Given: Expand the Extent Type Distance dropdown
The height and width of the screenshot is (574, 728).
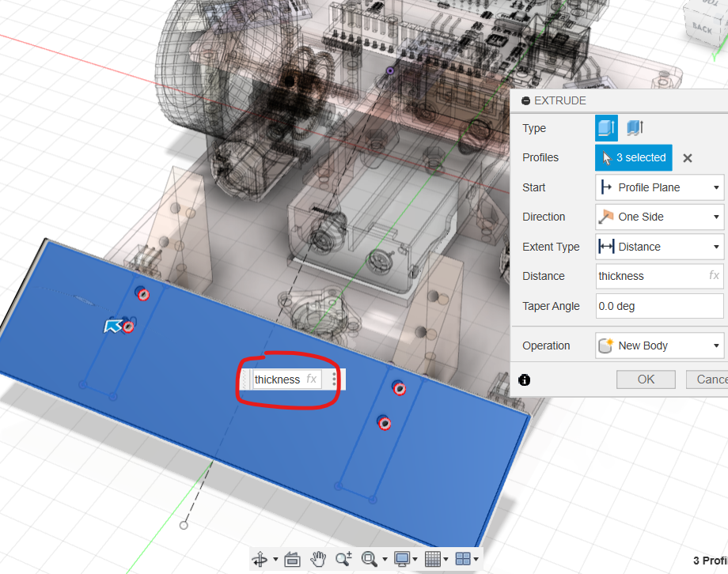Looking at the screenshot, I should point(659,247).
